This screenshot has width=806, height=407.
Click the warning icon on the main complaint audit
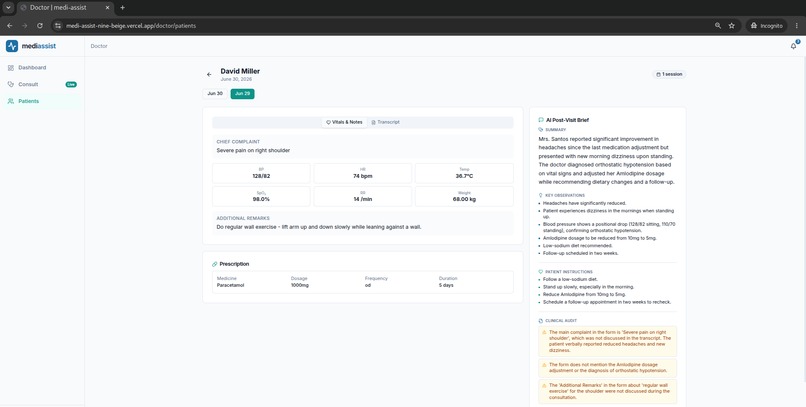544,332
